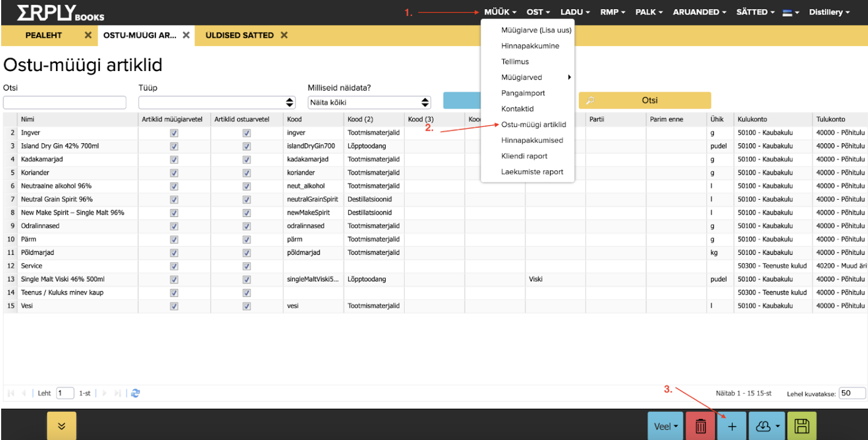This screenshot has height=440, width=868.
Task: Click the red trash delete icon
Action: pyautogui.click(x=701, y=426)
